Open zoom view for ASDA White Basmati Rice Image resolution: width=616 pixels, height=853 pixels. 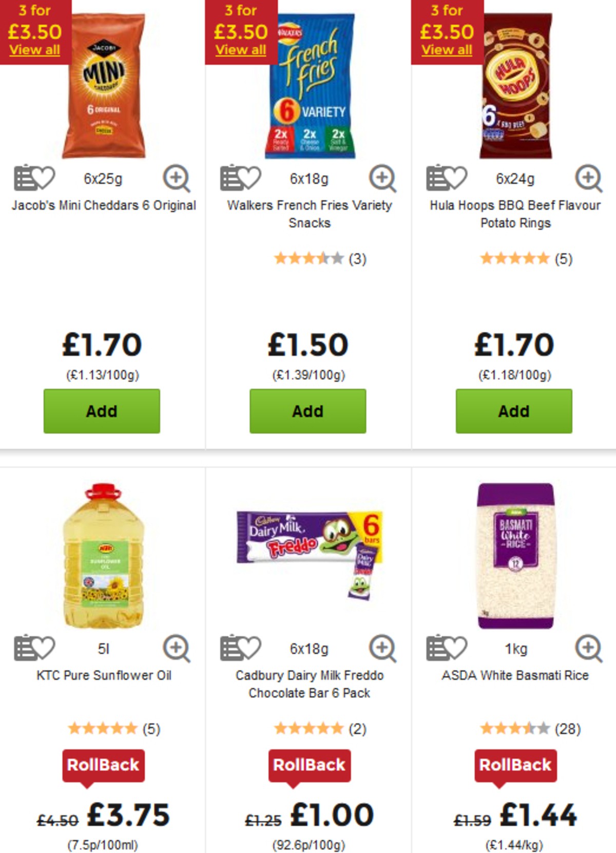[588, 649]
